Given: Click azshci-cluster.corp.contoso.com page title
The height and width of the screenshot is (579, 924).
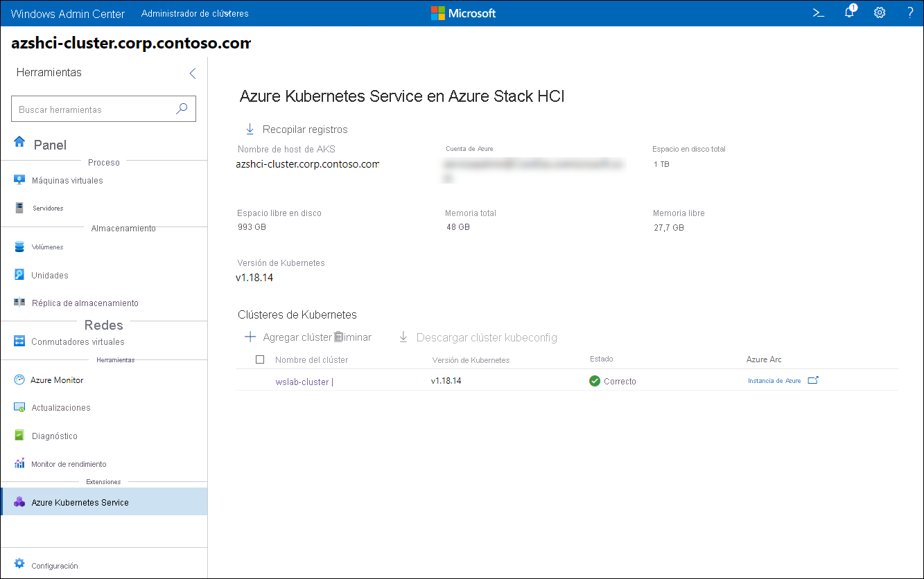Looking at the screenshot, I should point(131,44).
